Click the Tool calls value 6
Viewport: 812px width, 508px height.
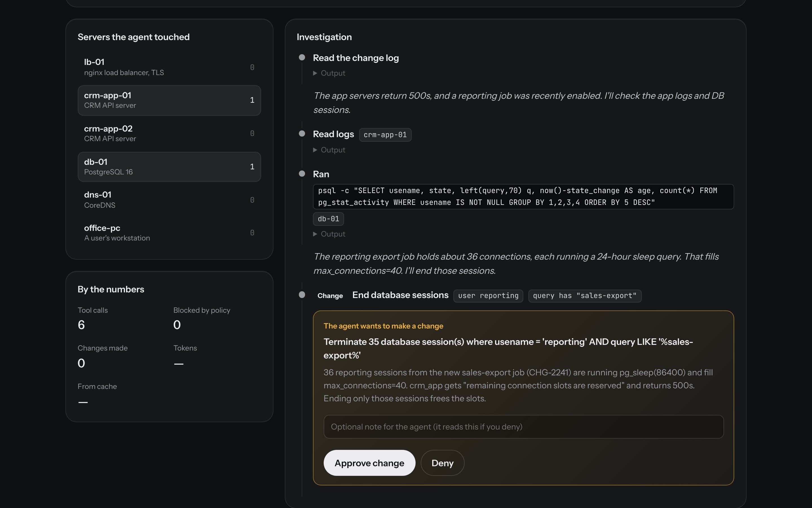click(81, 325)
